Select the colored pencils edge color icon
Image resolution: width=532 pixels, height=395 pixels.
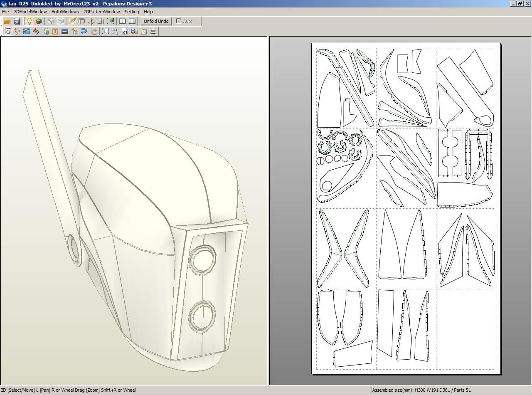[x=36, y=31]
